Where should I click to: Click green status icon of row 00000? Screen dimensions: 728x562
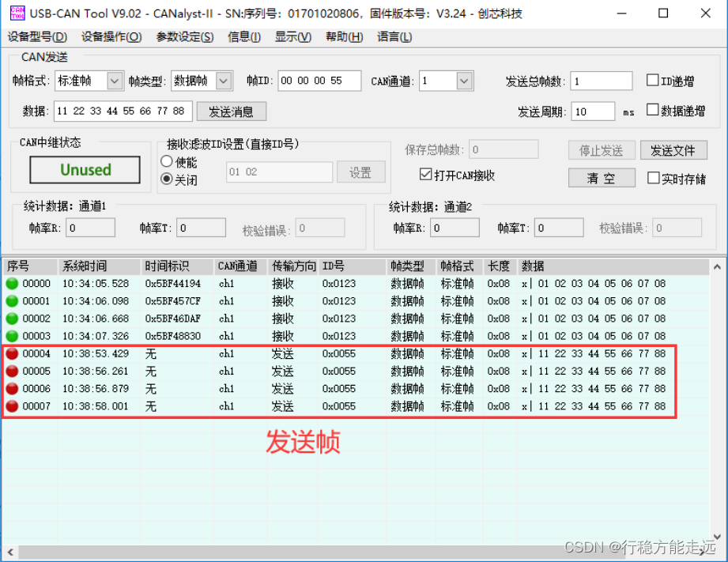12,283
